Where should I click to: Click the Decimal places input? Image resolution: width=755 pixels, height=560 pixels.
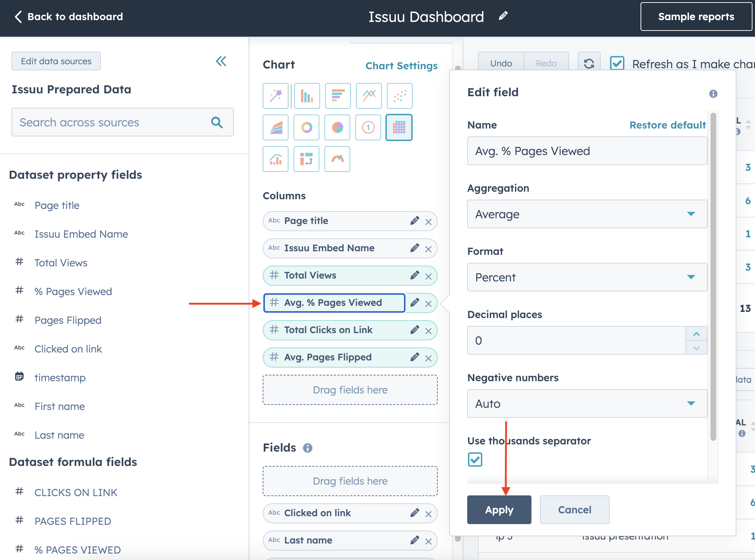tap(577, 341)
